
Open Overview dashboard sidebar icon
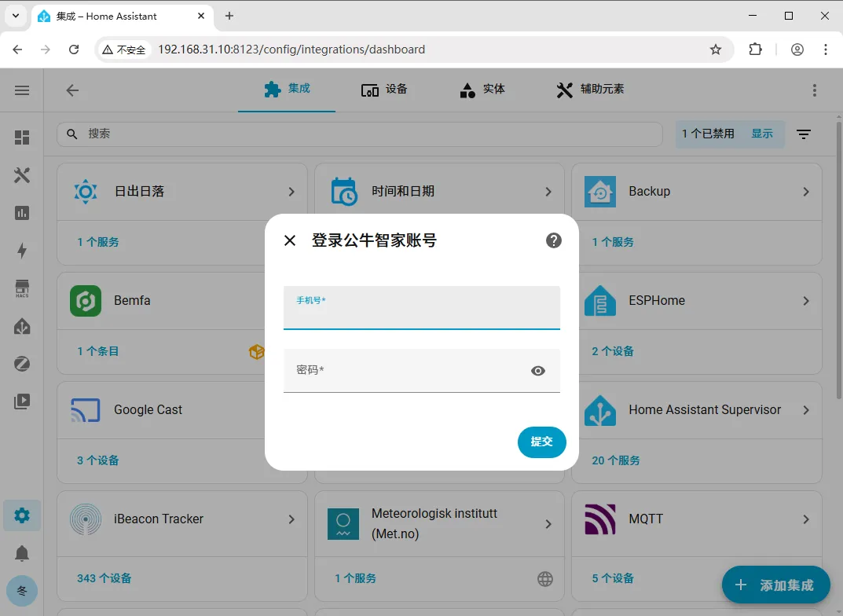[22, 137]
